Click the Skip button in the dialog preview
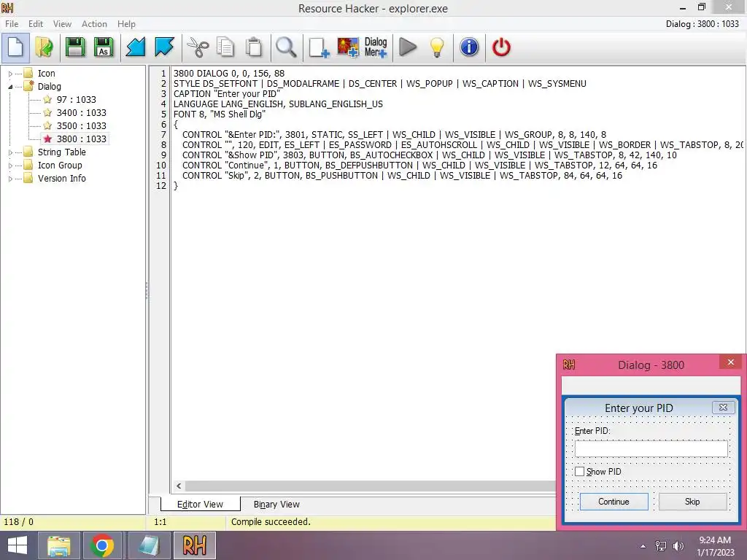This screenshot has width=747, height=560. coord(692,502)
